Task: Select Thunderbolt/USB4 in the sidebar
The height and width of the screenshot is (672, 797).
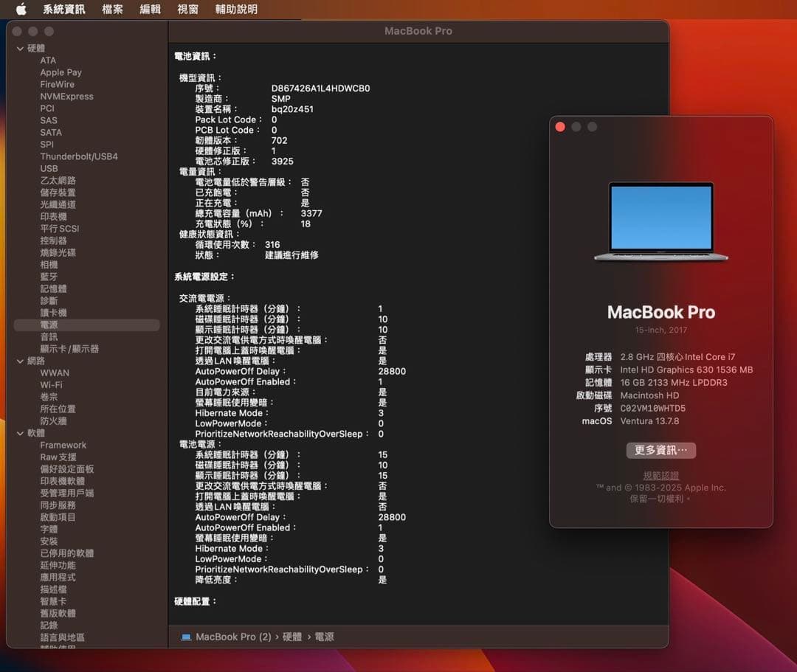Action: pos(79,156)
